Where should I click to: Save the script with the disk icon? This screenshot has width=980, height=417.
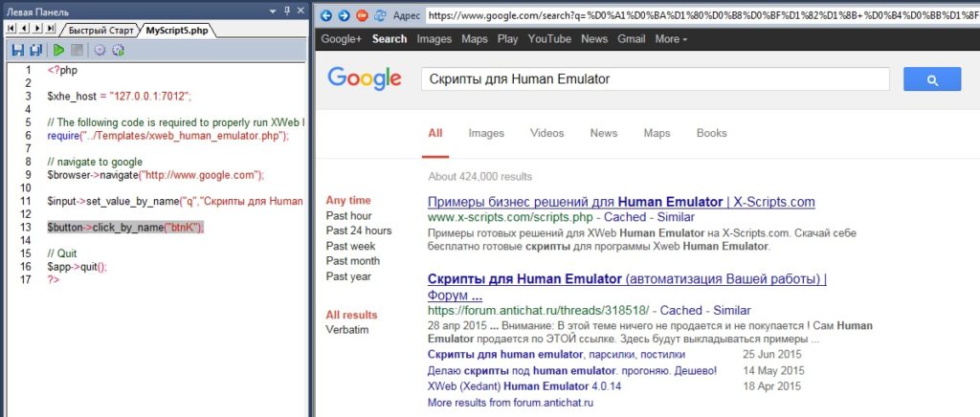18,51
